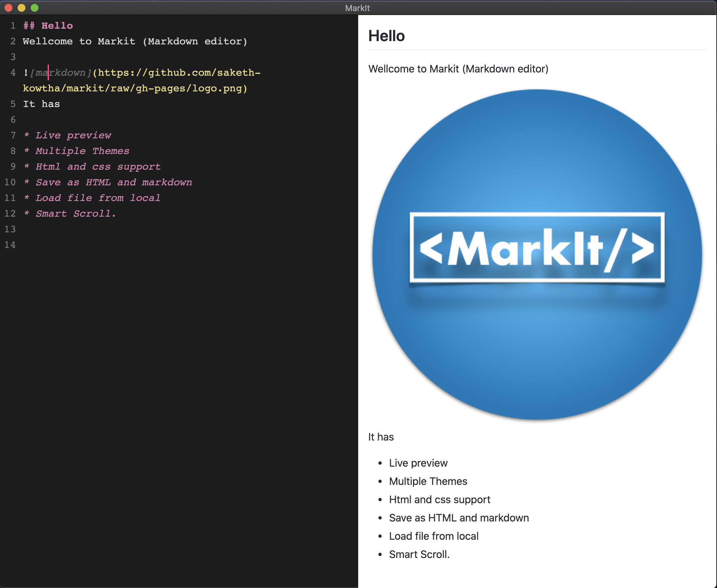The height and width of the screenshot is (588, 717).
Task: Click the MarkIt logo image in preview
Action: point(537,254)
